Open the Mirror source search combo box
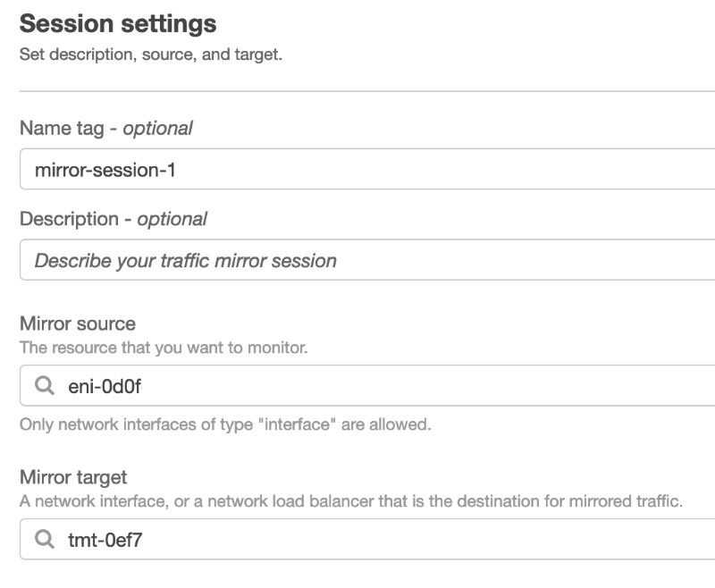This screenshot has height=588, width=715. tap(367, 385)
